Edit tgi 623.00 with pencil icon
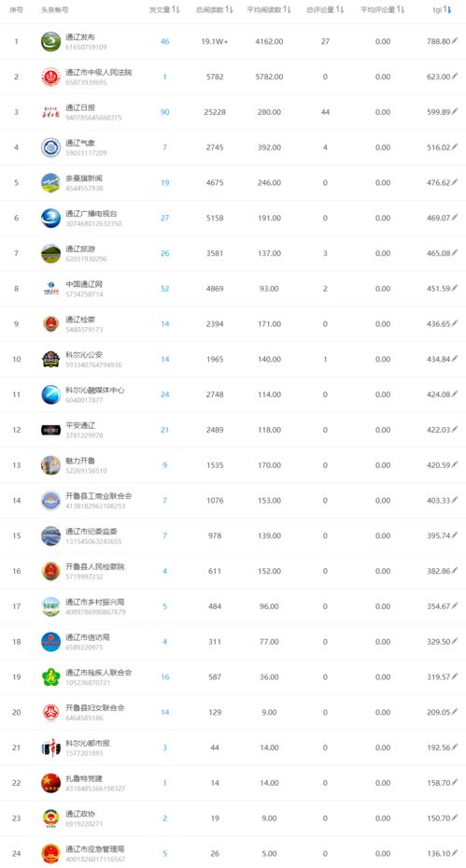This screenshot has height=868, width=466. 455,77
